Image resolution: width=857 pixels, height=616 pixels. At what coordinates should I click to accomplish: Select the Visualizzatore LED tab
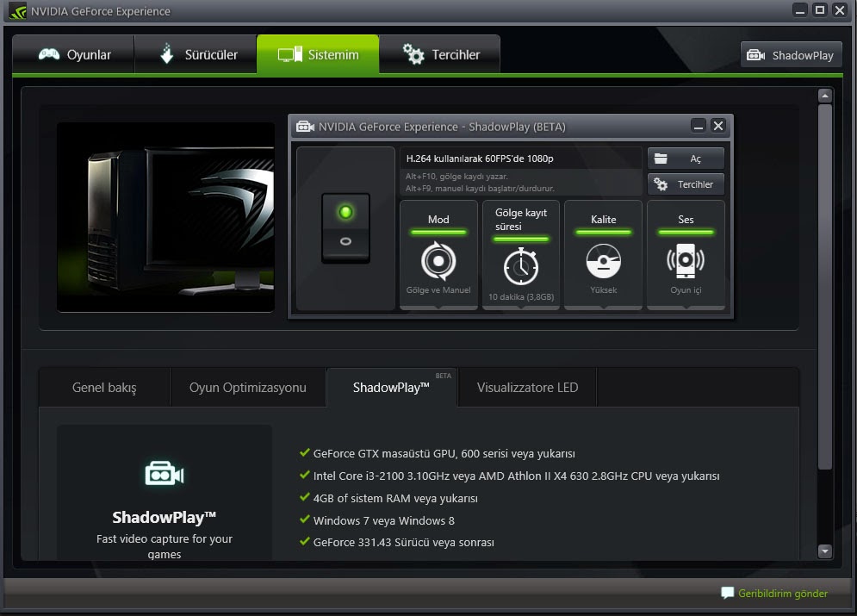coord(526,387)
